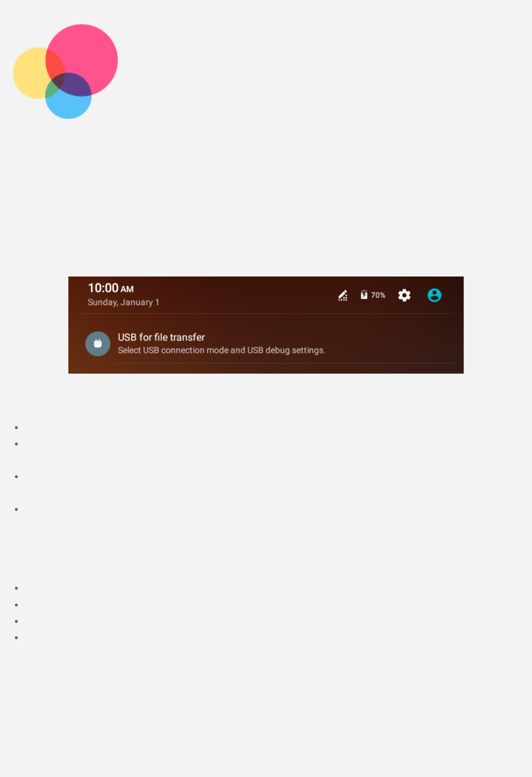This screenshot has width=532, height=777.
Task: Tap the charging battery icon
Action: (x=364, y=295)
